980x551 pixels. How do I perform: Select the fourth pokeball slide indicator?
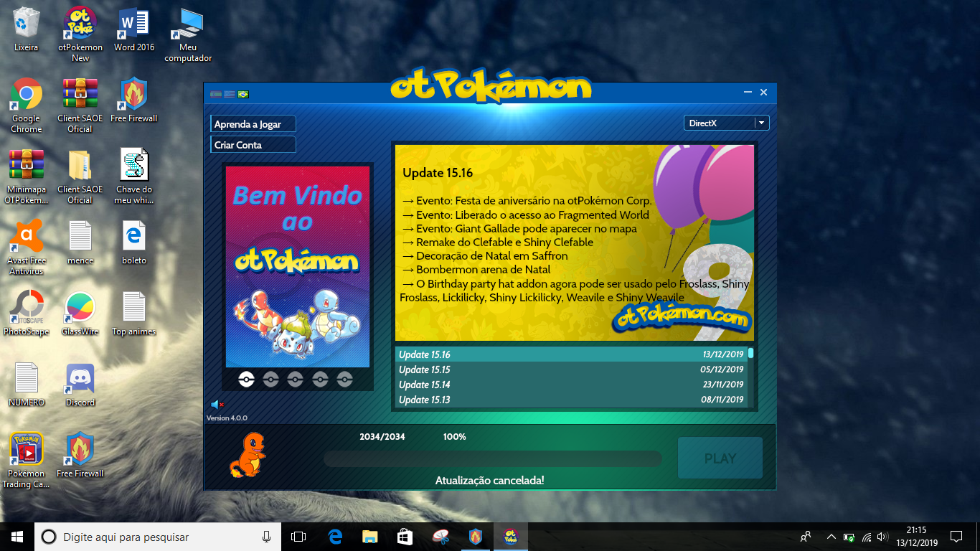tap(320, 379)
